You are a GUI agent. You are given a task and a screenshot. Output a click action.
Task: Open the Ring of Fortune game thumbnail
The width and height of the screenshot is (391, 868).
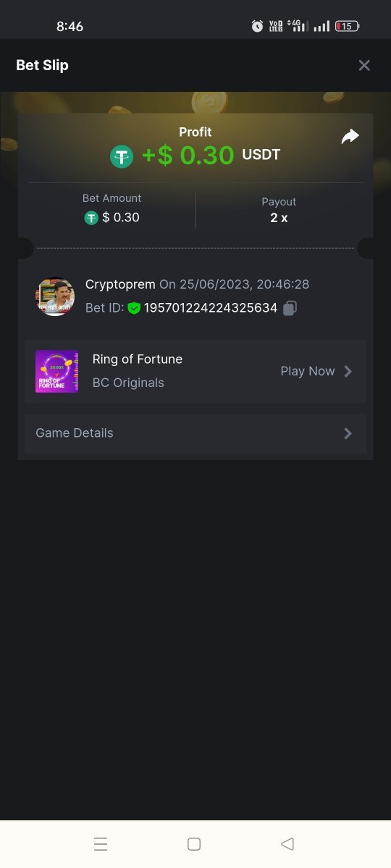(56, 371)
